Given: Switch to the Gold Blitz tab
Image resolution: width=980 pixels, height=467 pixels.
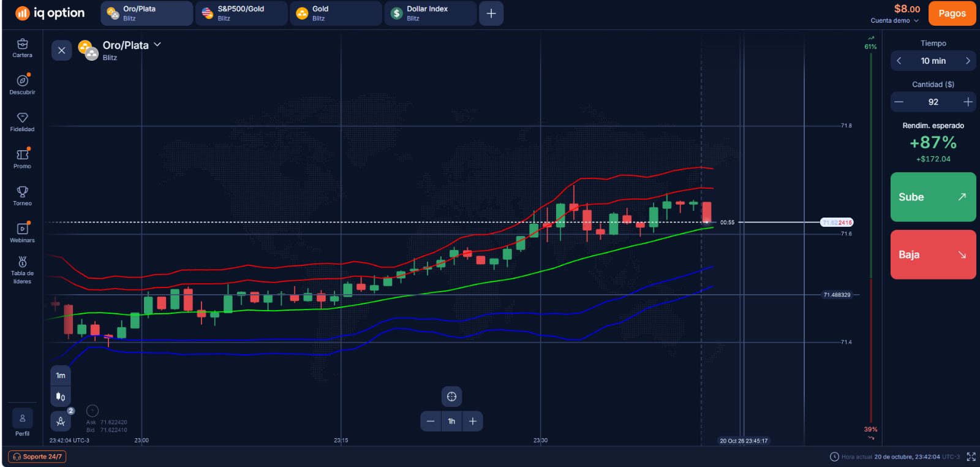Looking at the screenshot, I should (x=336, y=13).
